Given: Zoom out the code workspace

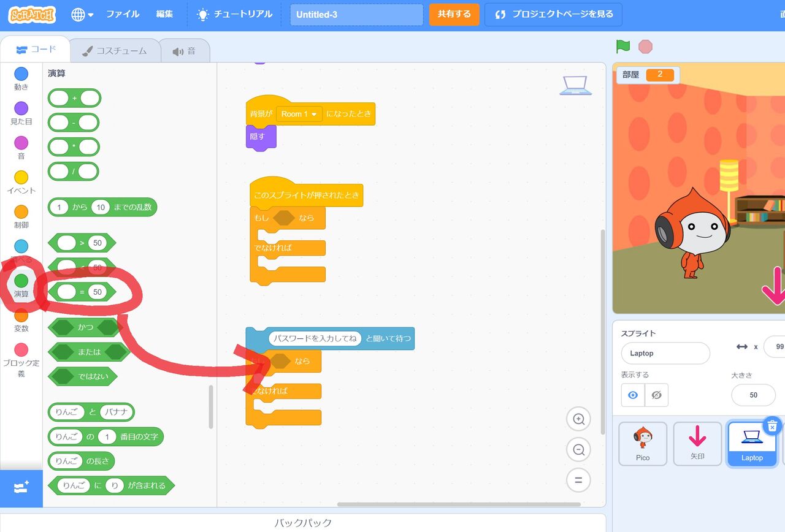Looking at the screenshot, I should (x=578, y=449).
